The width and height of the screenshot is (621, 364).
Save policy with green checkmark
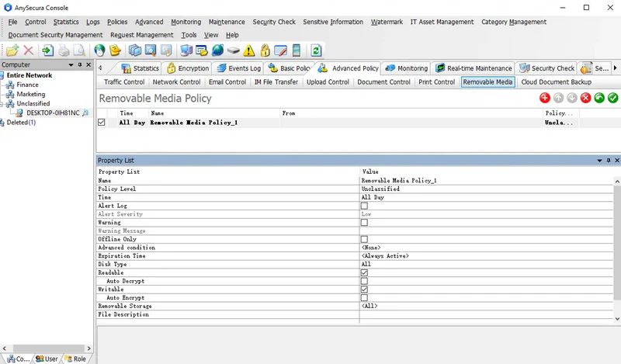point(612,98)
